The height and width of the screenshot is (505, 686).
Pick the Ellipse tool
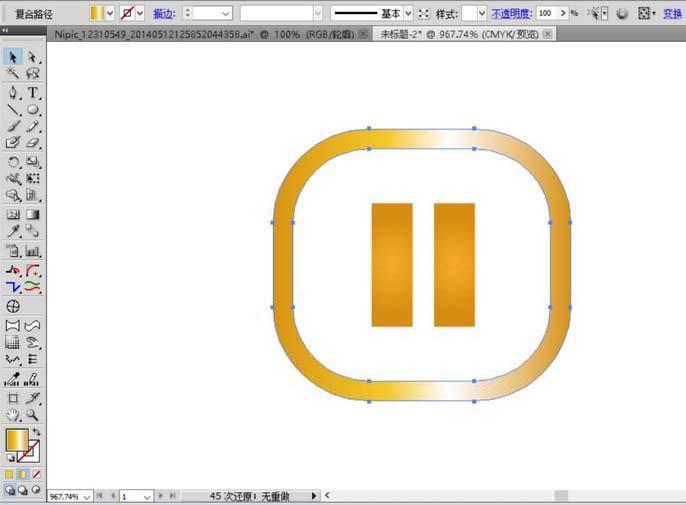(33, 109)
